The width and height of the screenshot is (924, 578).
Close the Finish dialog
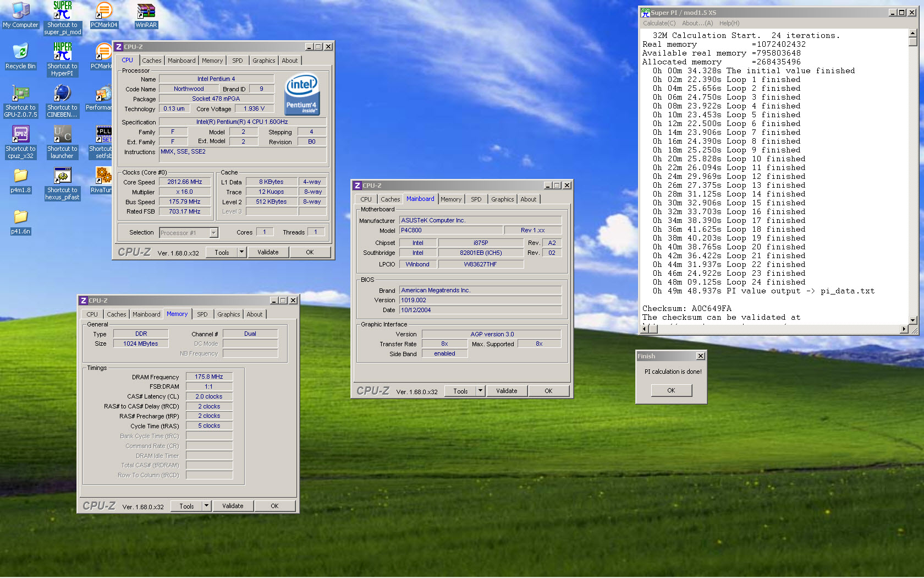pyautogui.click(x=700, y=356)
